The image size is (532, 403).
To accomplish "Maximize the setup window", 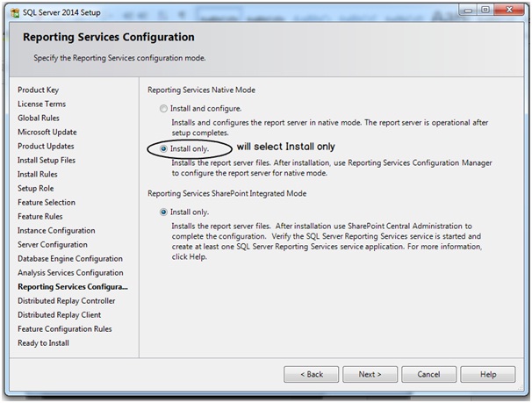I will click(485, 11).
